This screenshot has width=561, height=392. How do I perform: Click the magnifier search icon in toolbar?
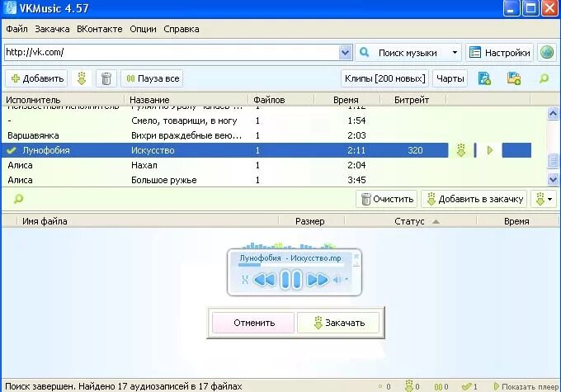[x=544, y=78]
